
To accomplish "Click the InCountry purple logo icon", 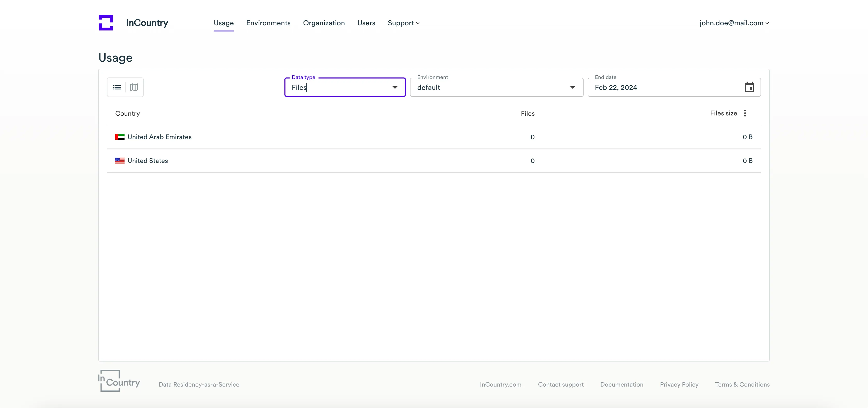I will point(106,22).
